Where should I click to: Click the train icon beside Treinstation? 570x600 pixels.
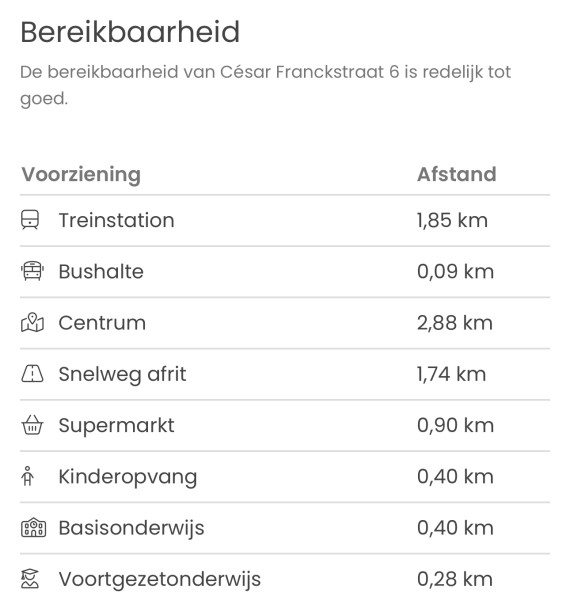(30, 220)
